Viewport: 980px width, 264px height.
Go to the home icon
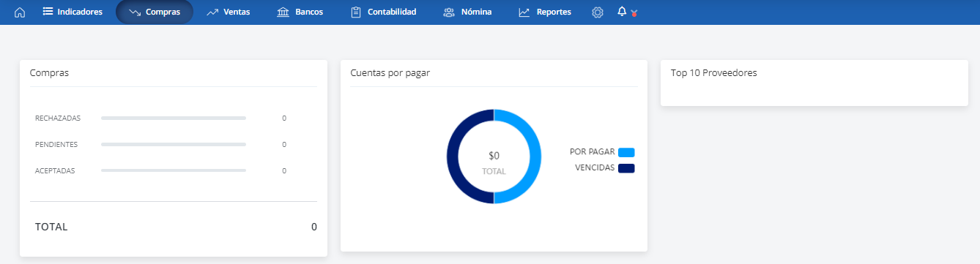point(20,12)
